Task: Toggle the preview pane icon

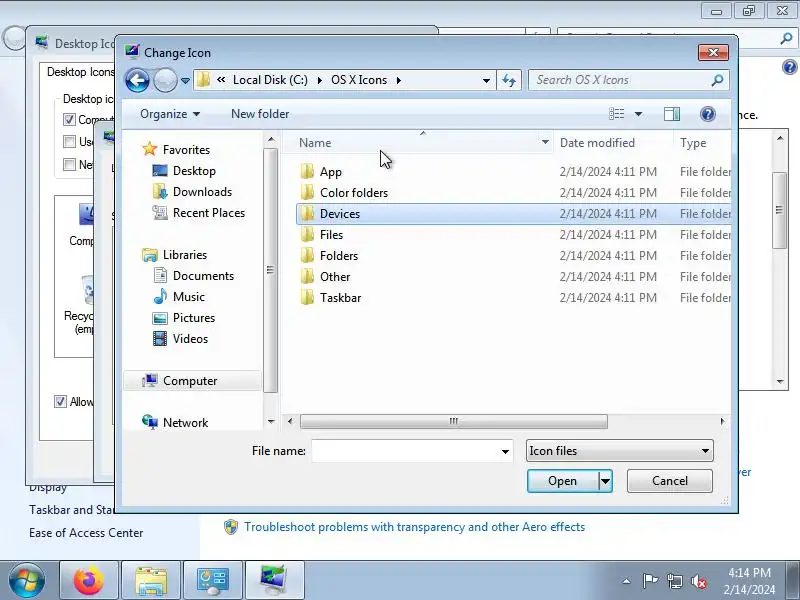Action: (671, 114)
